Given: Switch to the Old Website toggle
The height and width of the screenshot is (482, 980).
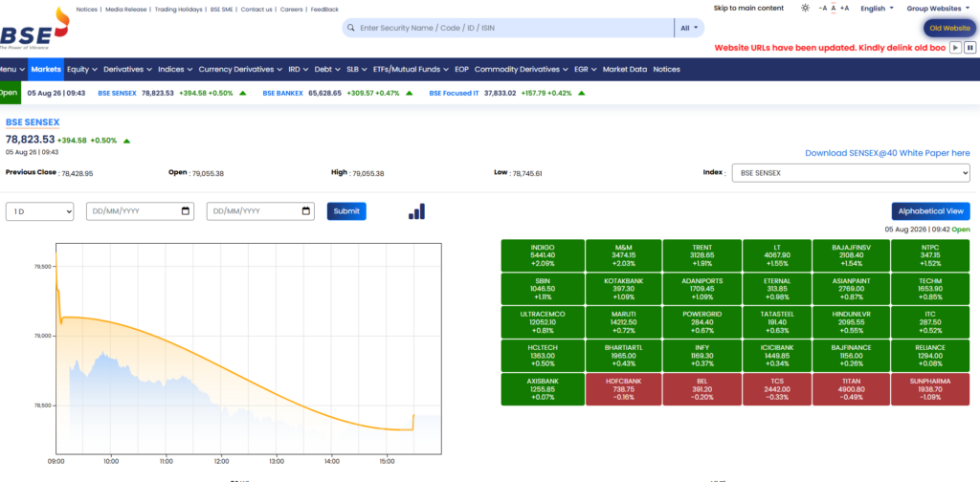Looking at the screenshot, I should (x=950, y=28).
